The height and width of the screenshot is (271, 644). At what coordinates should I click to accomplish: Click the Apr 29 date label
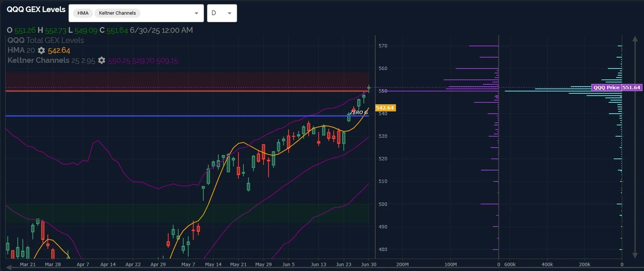tap(158, 265)
